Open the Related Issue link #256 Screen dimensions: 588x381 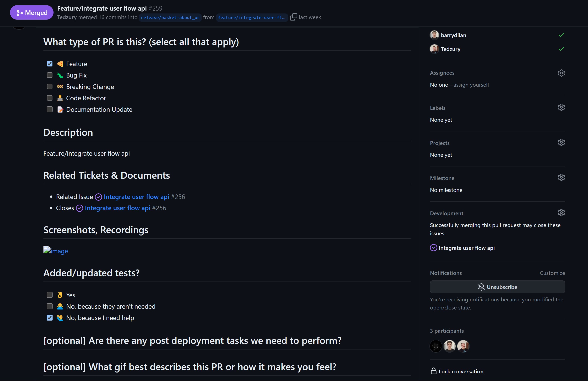[x=136, y=197]
